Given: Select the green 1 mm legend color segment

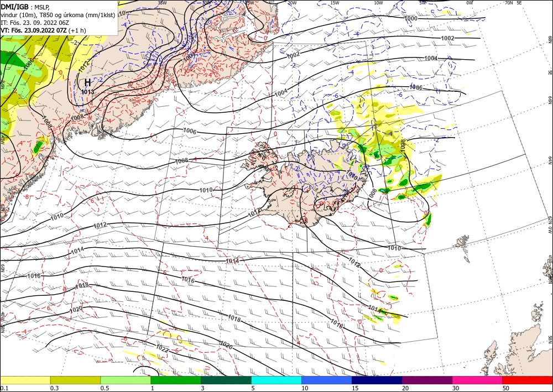Looking at the screenshot, I should (176, 380).
